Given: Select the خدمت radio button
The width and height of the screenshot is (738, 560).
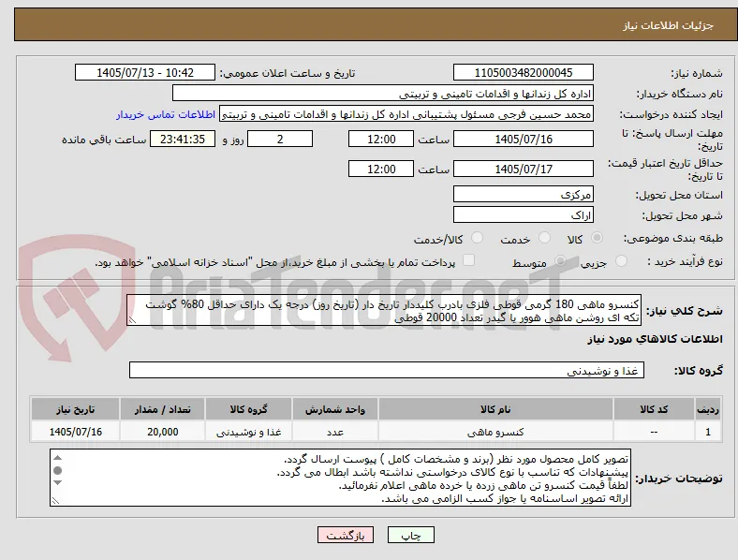Looking at the screenshot, I should 544,238.
